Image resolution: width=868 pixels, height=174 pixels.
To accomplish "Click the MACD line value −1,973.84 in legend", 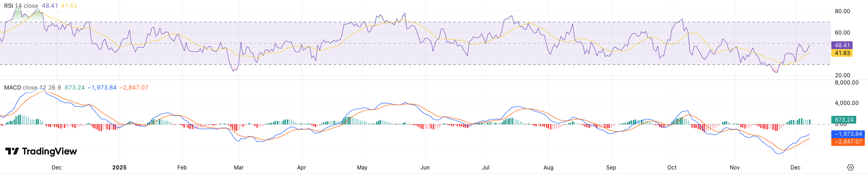I will point(102,88).
